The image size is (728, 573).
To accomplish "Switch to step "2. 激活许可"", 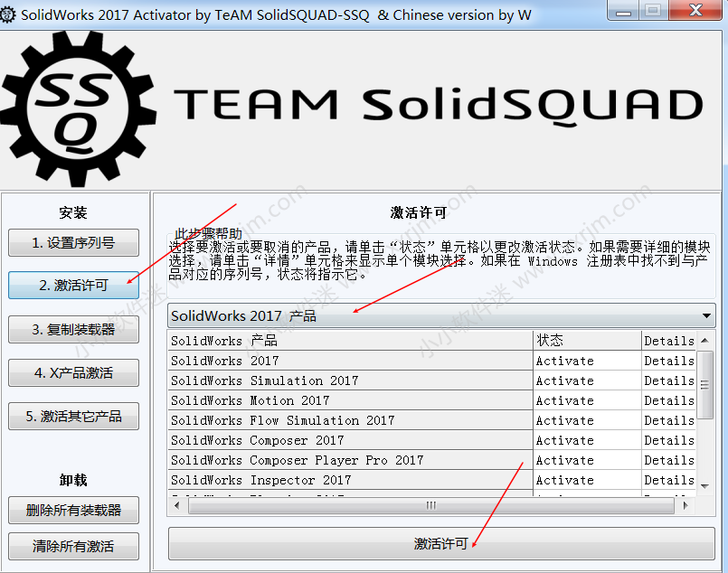I will pos(73,286).
